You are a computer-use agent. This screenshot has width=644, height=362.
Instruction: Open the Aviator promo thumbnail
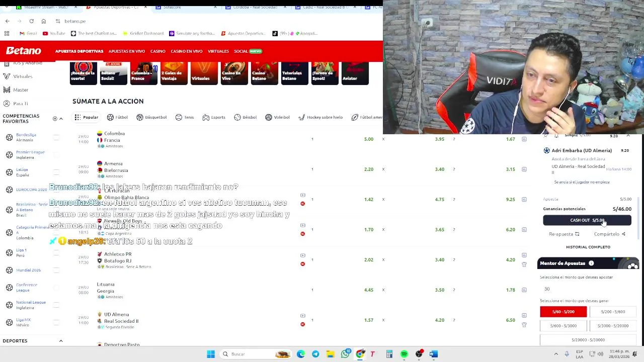pos(355,73)
